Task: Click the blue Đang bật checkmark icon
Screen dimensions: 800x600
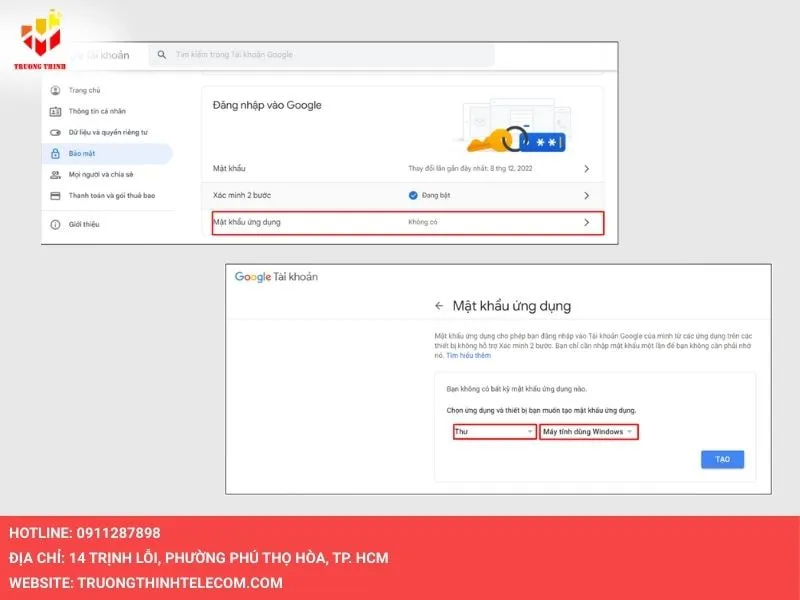Action: coord(413,196)
